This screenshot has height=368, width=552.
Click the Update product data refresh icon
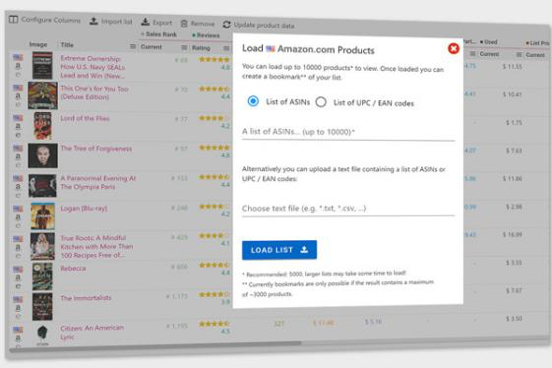[x=226, y=24]
